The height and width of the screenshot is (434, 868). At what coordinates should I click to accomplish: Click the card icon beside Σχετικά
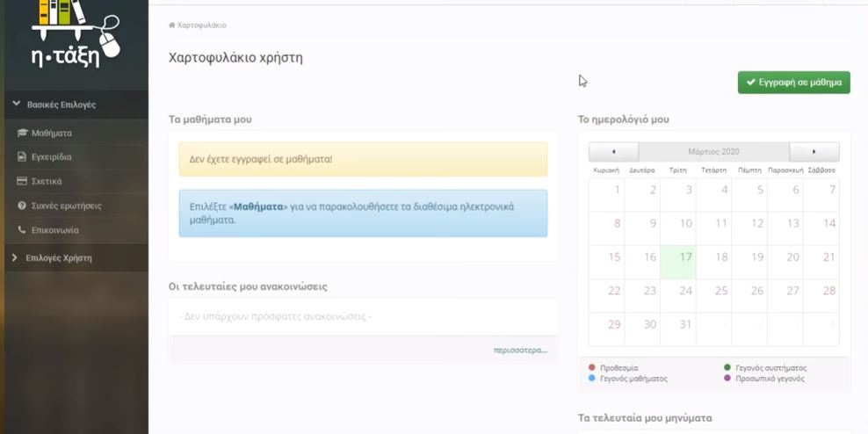coord(22,181)
